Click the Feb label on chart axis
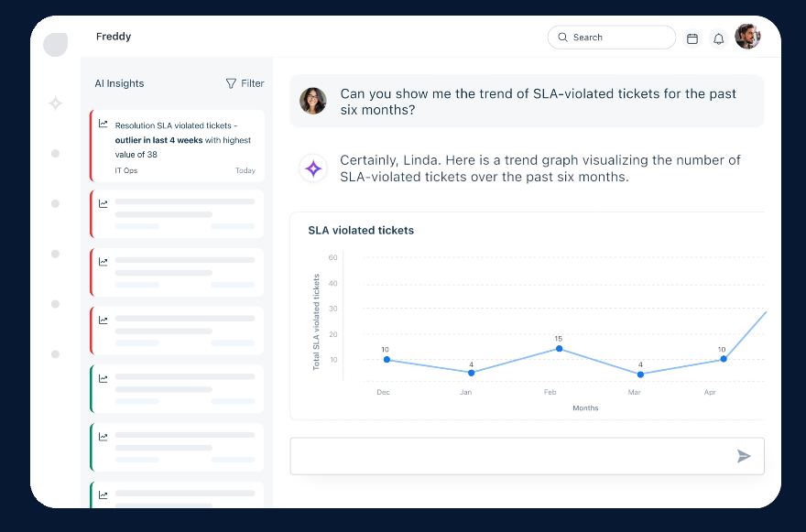The width and height of the screenshot is (806, 532). (550, 392)
